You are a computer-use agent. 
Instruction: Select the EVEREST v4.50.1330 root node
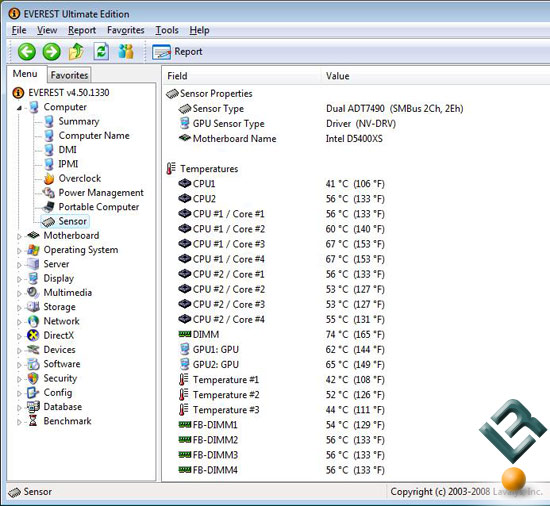[x=61, y=93]
